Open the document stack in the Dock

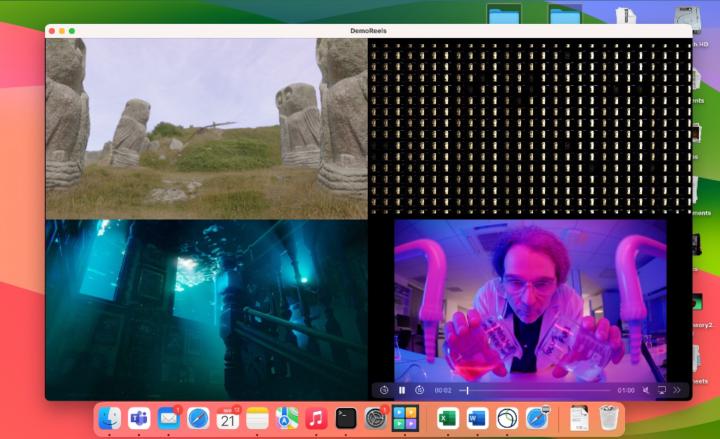(579, 418)
